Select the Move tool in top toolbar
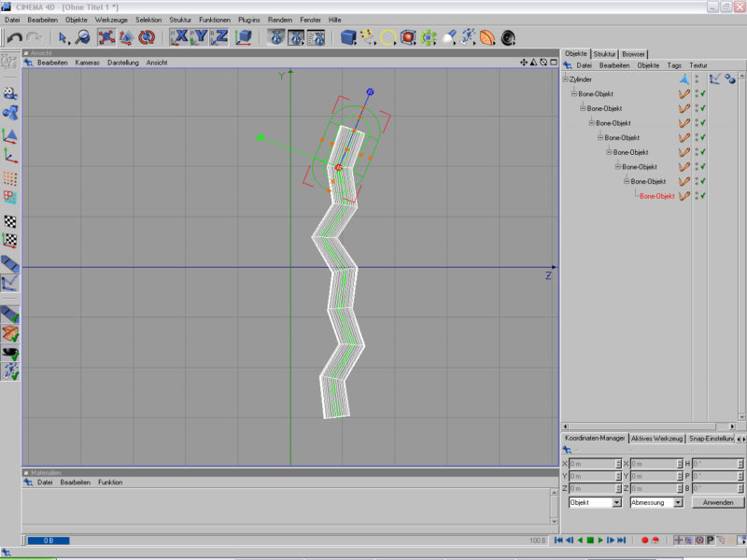This screenshot has width=747, height=560. (x=105, y=37)
